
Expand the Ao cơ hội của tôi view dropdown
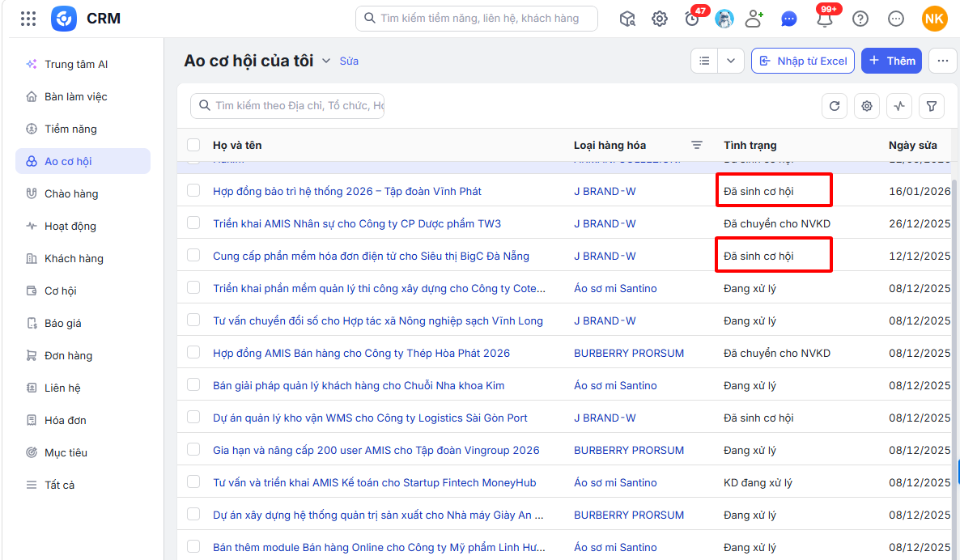pyautogui.click(x=326, y=62)
